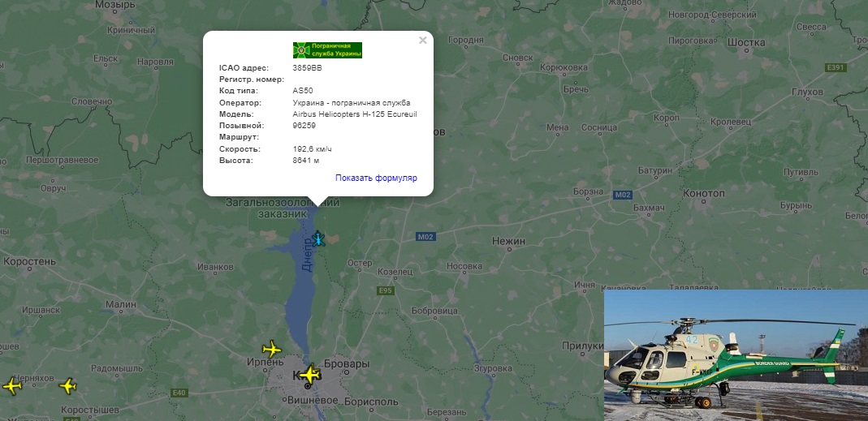868x421 pixels.
Task: Click the Бровары city label
Action: (x=346, y=364)
